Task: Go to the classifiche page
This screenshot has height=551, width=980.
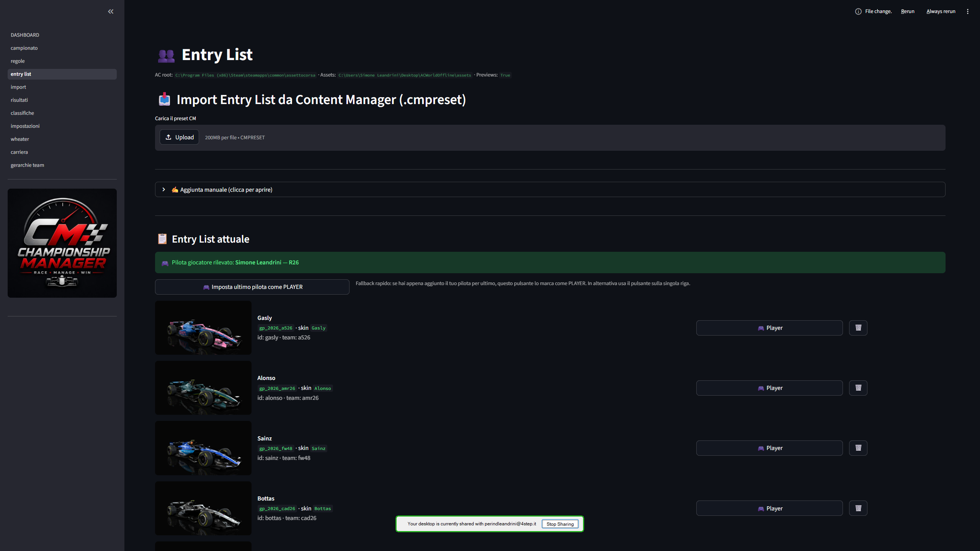Action: (62, 113)
